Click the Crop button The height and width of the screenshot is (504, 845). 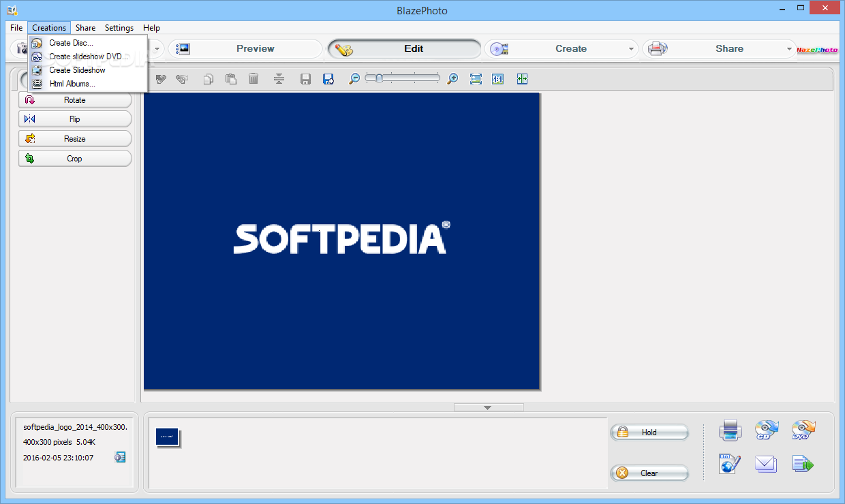(75, 159)
